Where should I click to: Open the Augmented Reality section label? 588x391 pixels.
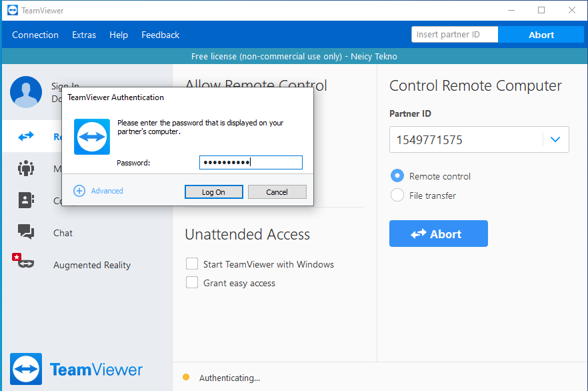(x=92, y=265)
